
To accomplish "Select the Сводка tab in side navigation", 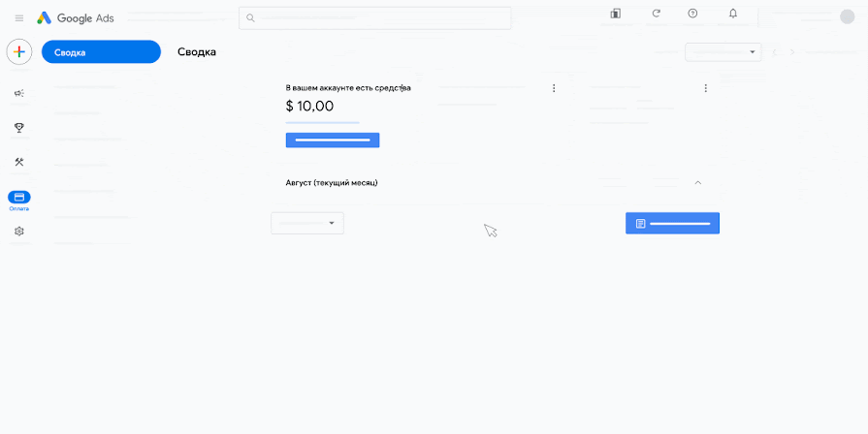I will [x=101, y=52].
